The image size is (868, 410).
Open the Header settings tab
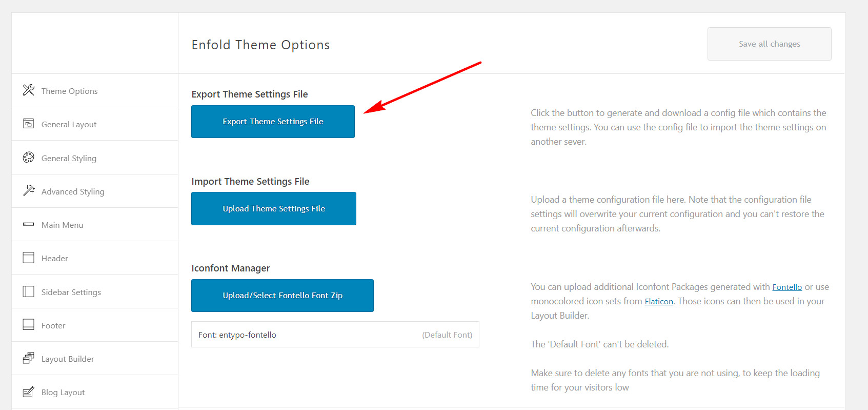pos(95,258)
